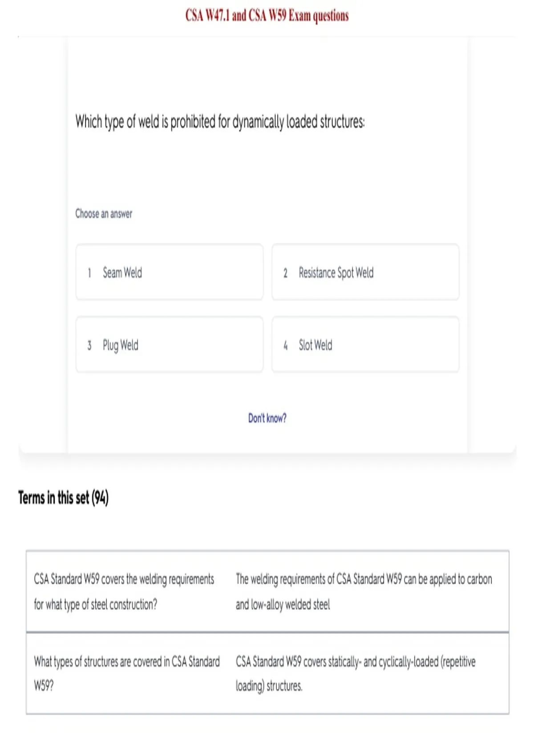
Task: Click the statically- and cyclically-loaded structures definition
Action: tap(356, 673)
